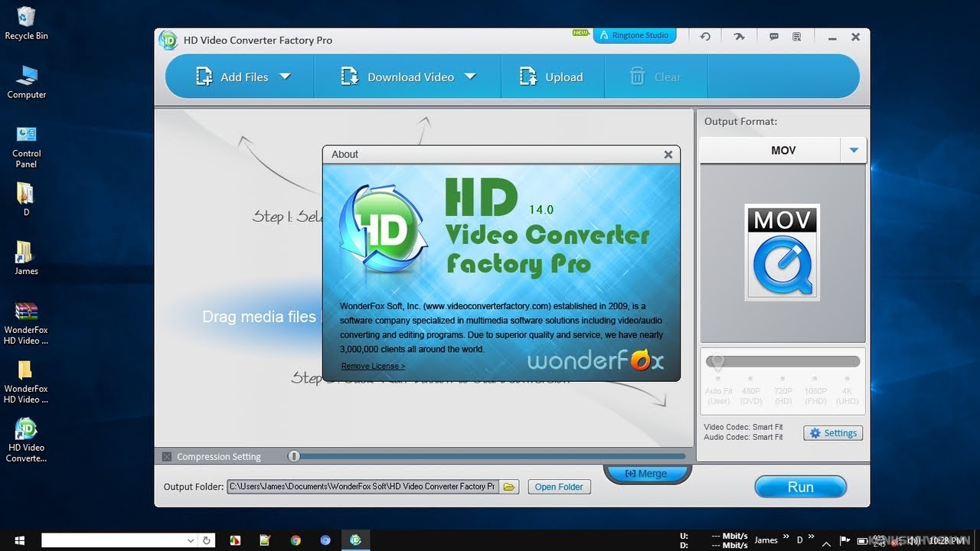Click the Audio Codec: Smart Fit text
Image resolution: width=980 pixels, height=551 pixels.
pyautogui.click(x=743, y=437)
